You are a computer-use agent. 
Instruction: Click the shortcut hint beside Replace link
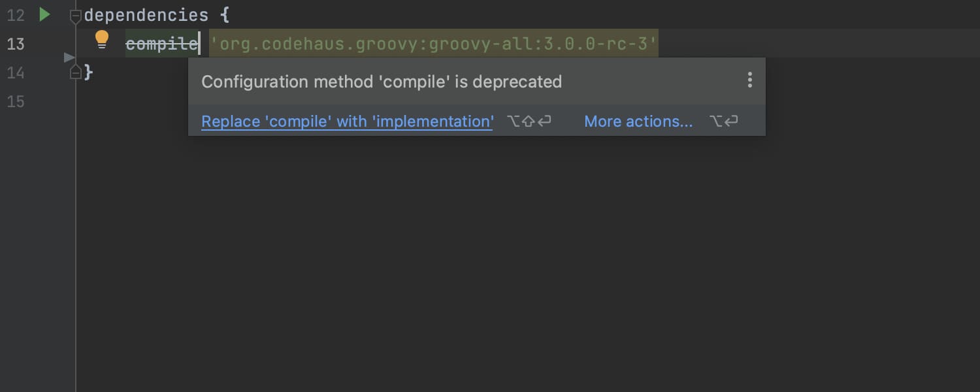(529, 122)
